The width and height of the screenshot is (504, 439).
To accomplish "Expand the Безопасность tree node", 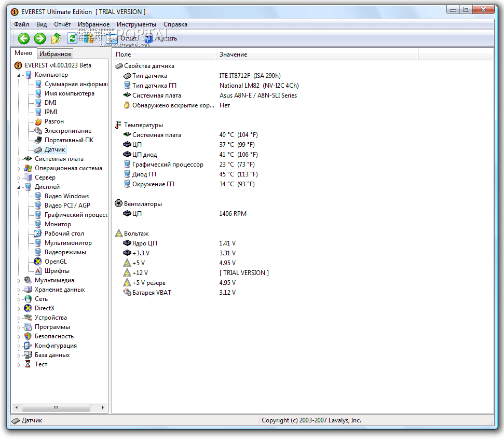I will point(19,337).
